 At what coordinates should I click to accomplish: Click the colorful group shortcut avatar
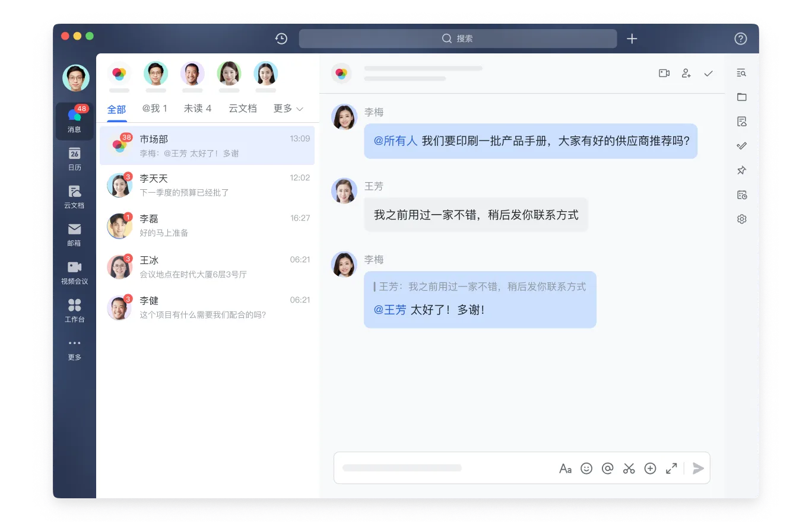click(119, 74)
